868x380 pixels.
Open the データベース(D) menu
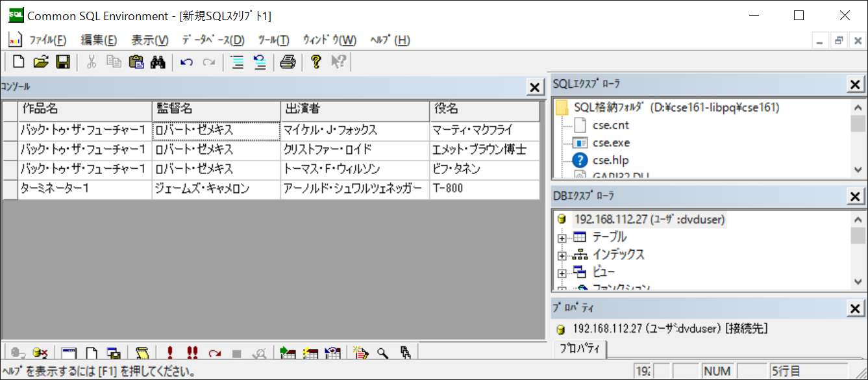213,40
